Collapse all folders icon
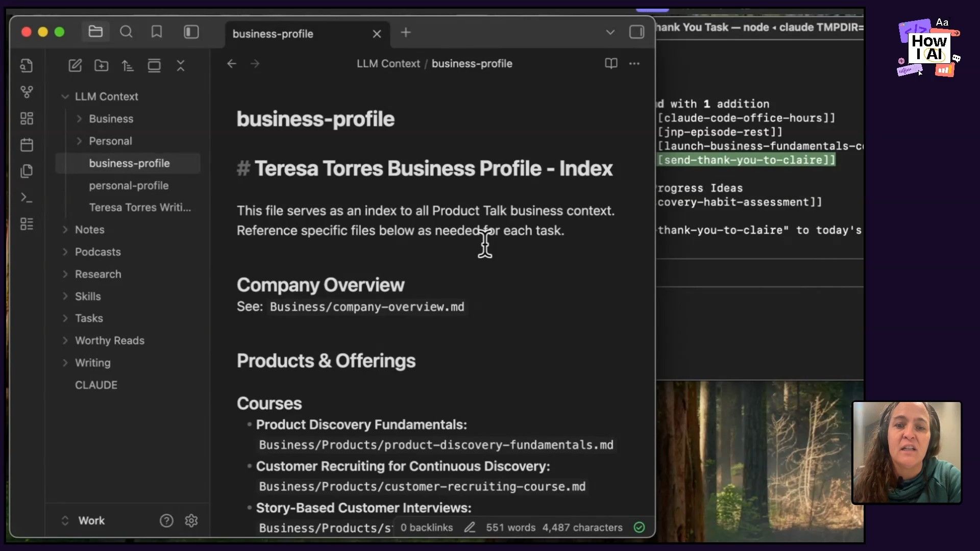 click(x=181, y=65)
